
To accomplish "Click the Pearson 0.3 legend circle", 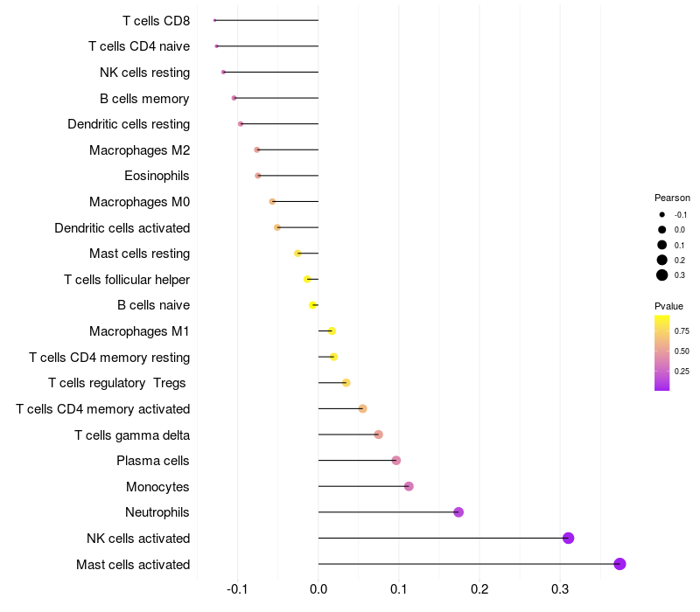I will click(x=662, y=275).
